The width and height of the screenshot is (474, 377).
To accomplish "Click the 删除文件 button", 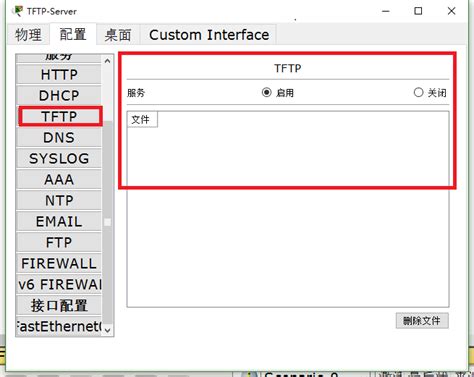I will click(x=422, y=321).
